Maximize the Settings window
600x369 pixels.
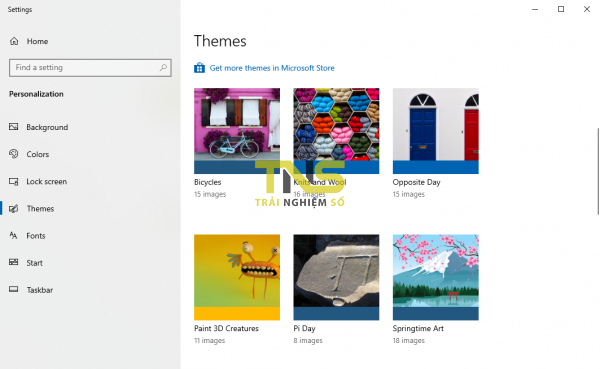click(x=561, y=9)
